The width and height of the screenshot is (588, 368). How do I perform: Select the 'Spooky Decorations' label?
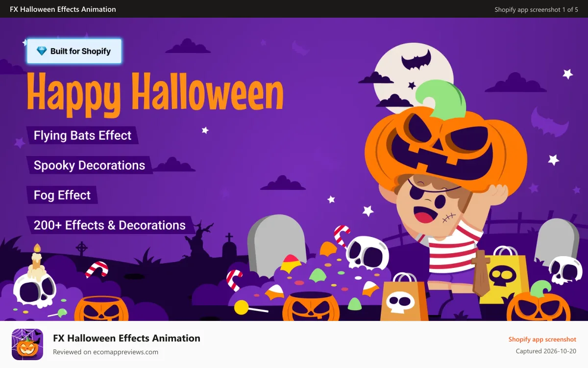point(89,165)
